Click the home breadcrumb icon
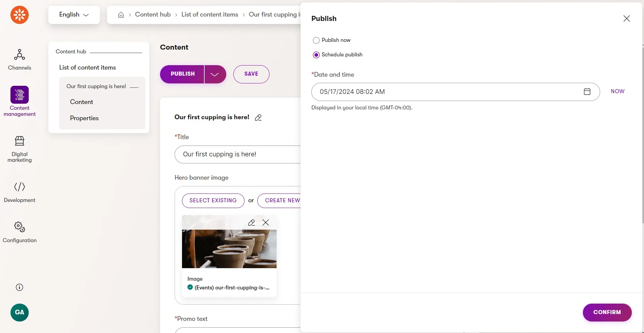This screenshot has height=333, width=644. pyautogui.click(x=121, y=15)
